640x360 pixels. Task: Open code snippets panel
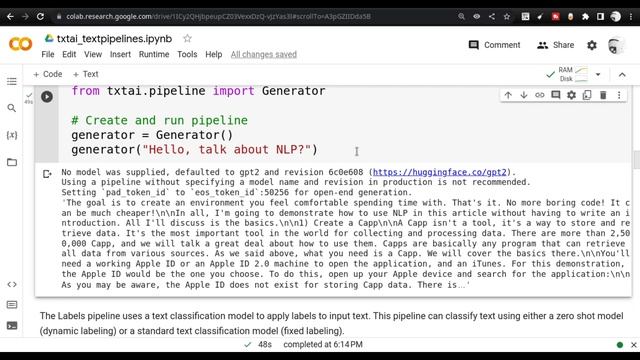(x=12, y=284)
